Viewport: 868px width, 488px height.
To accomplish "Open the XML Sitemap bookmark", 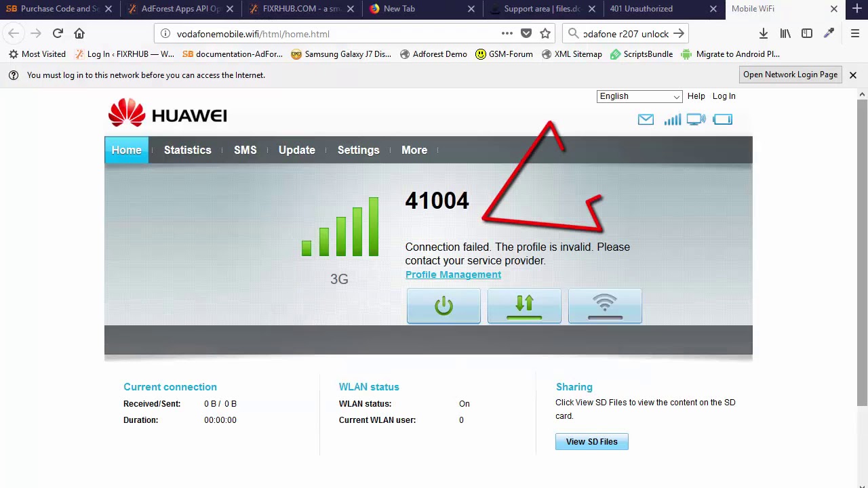I will tap(572, 54).
